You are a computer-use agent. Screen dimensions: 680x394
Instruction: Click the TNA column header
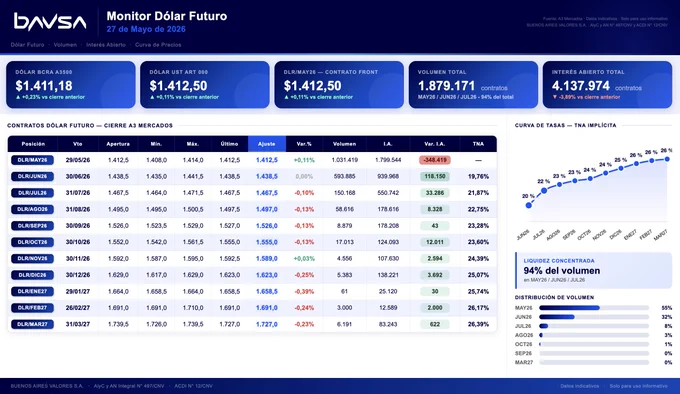tap(478, 144)
